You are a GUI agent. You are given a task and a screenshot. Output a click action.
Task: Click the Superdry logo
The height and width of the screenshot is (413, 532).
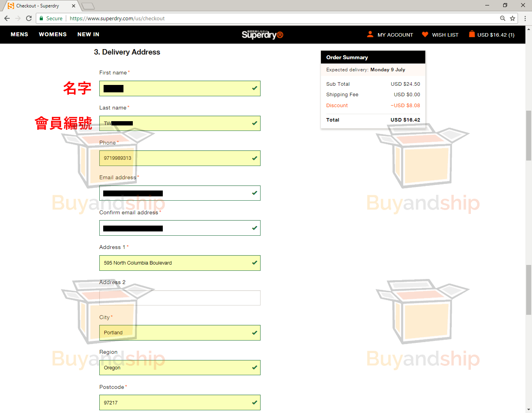pos(262,35)
